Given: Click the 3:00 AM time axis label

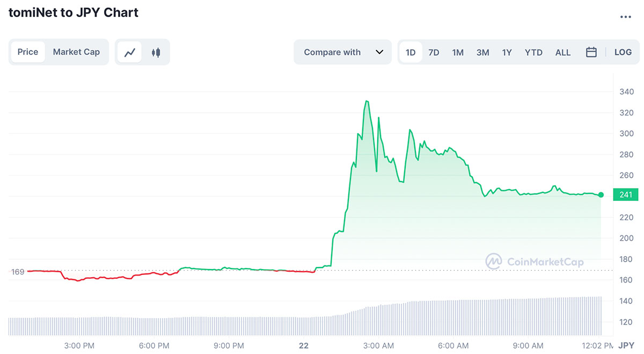Looking at the screenshot, I should point(379,345).
